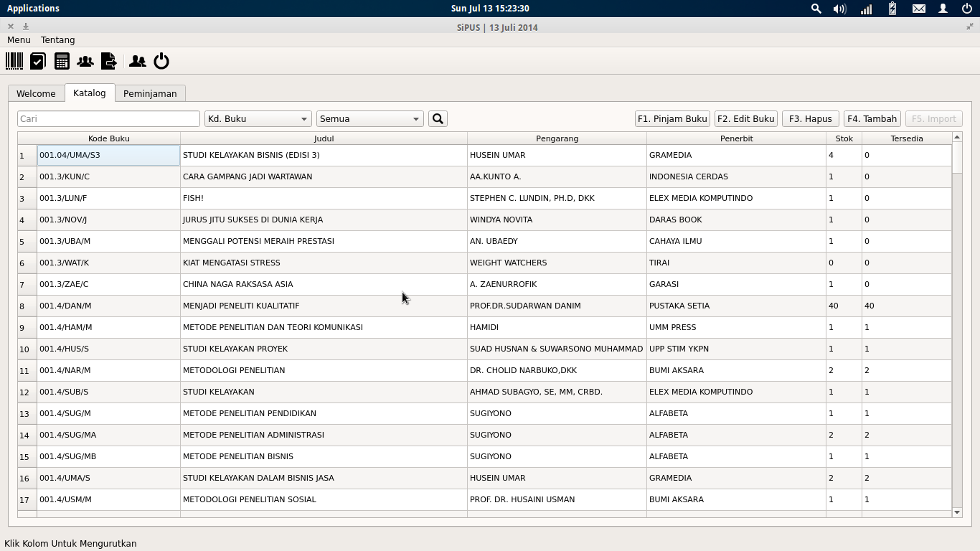Select title STUDI KELAYAKAN PROYEK
The image size is (980, 551).
point(324,349)
